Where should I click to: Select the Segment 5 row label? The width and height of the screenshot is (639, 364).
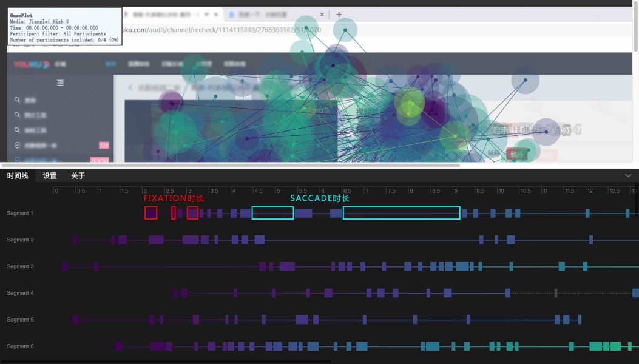(x=21, y=320)
